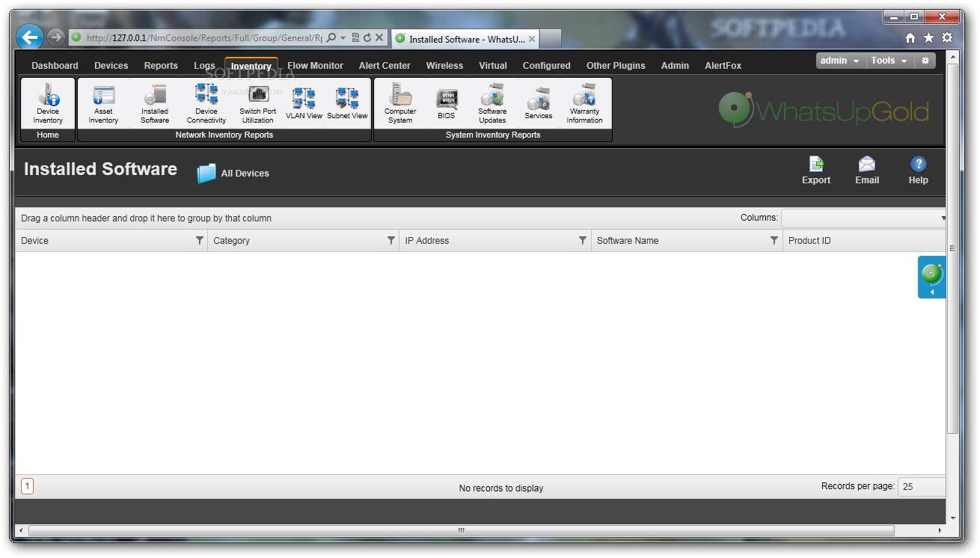Go to page 1 of results
The image size is (980, 558).
[27, 486]
